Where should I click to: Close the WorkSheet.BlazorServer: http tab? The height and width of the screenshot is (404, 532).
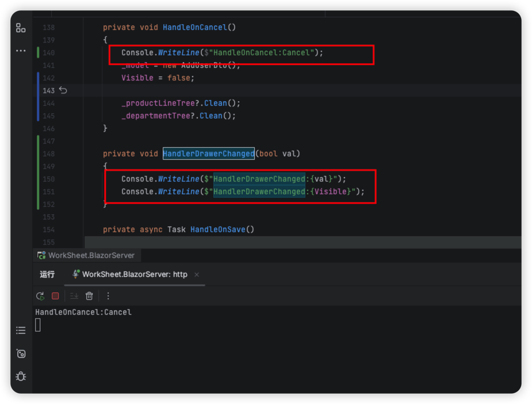[x=196, y=275]
